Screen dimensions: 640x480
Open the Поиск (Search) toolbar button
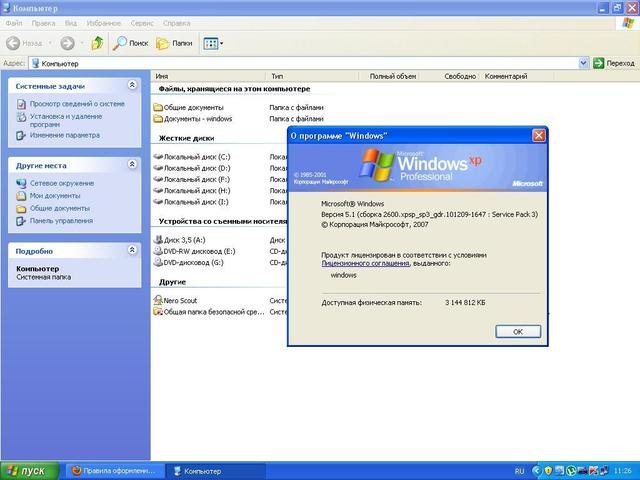tap(131, 43)
